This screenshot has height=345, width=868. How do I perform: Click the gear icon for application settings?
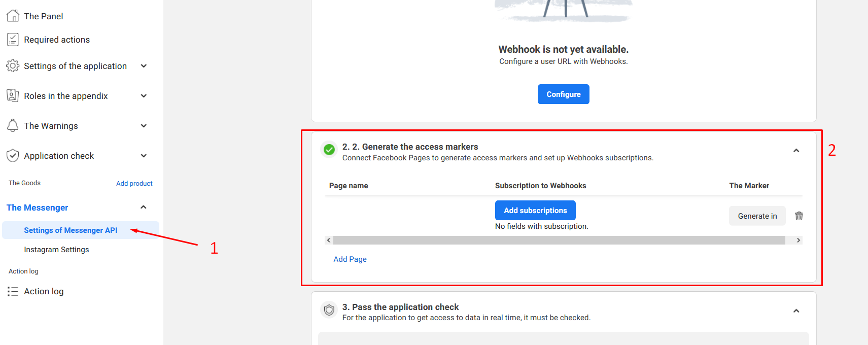13,66
